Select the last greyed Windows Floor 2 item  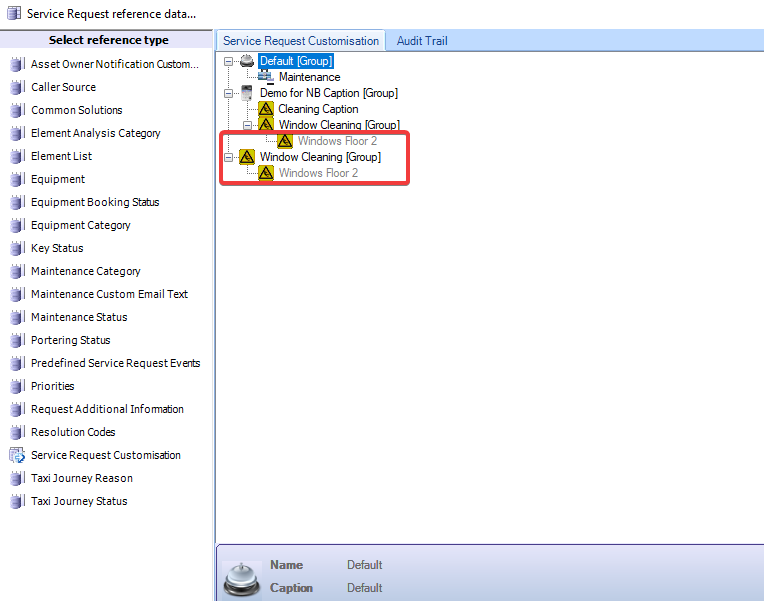click(318, 173)
